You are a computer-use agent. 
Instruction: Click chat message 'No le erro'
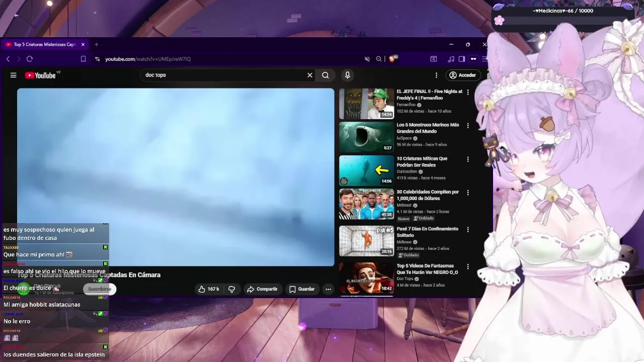pyautogui.click(x=17, y=321)
